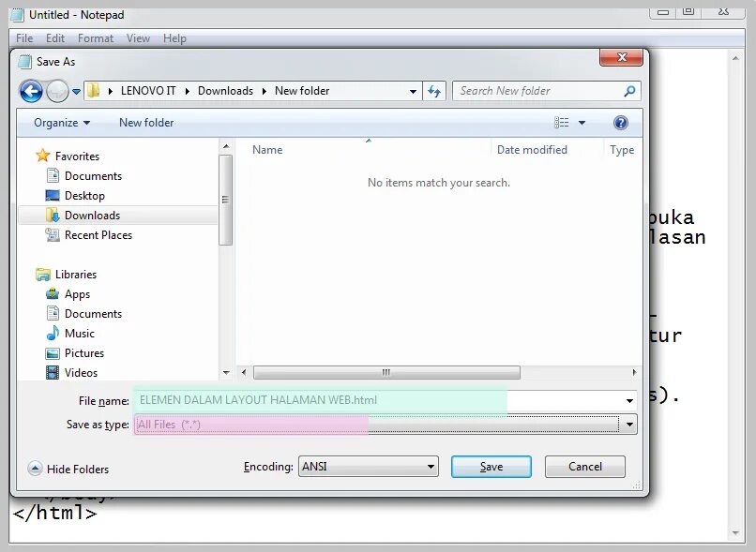Click the Cancel button
Viewport: 756px width, 552px height.
(585, 467)
